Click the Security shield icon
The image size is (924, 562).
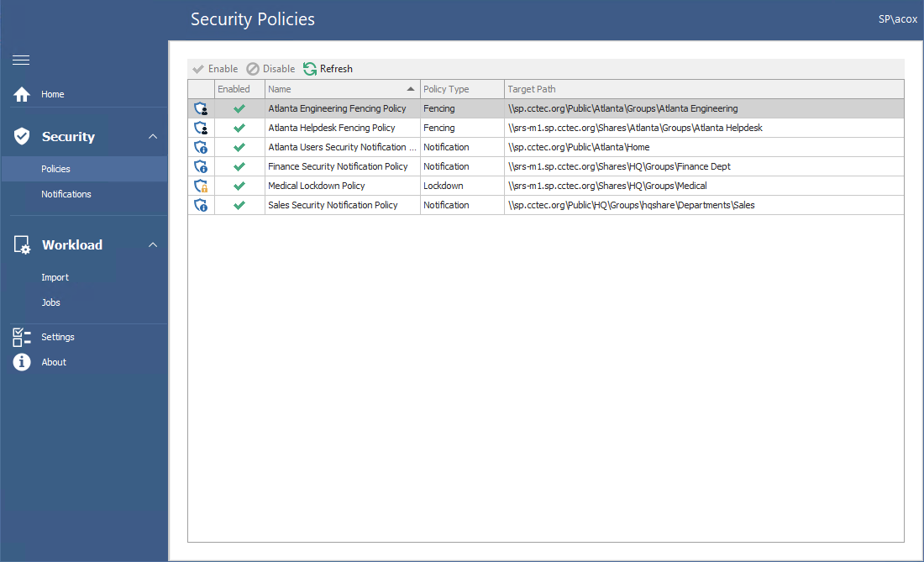(21, 136)
